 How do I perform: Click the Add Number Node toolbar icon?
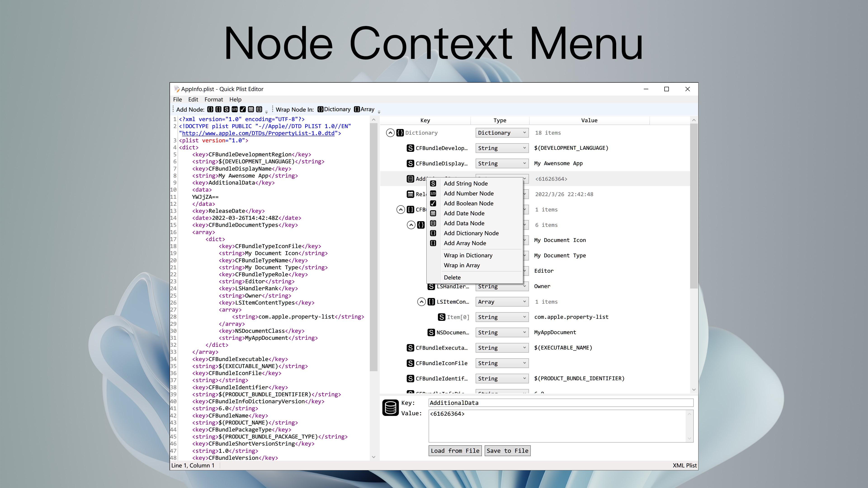click(235, 109)
